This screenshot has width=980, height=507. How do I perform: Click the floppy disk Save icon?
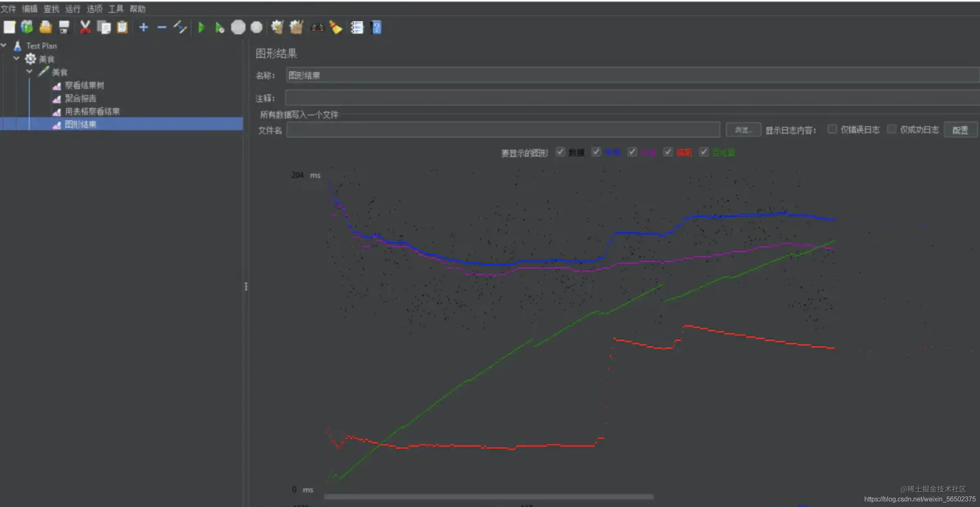(64, 27)
